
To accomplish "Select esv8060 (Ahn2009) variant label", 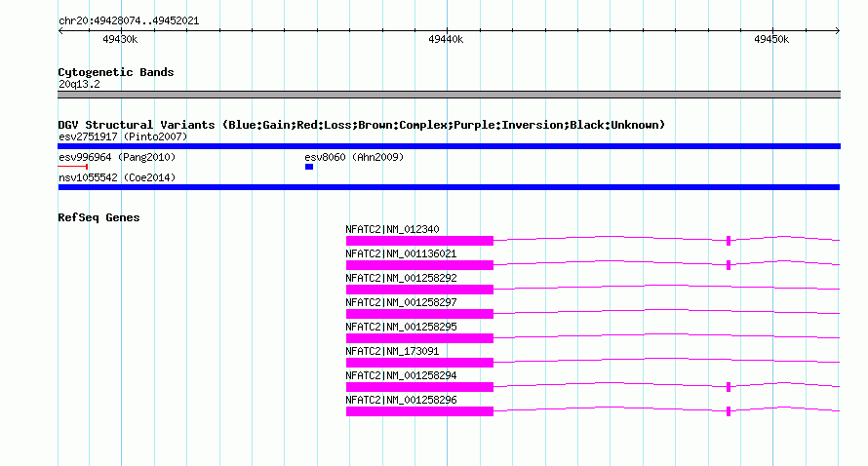I will pyautogui.click(x=354, y=157).
